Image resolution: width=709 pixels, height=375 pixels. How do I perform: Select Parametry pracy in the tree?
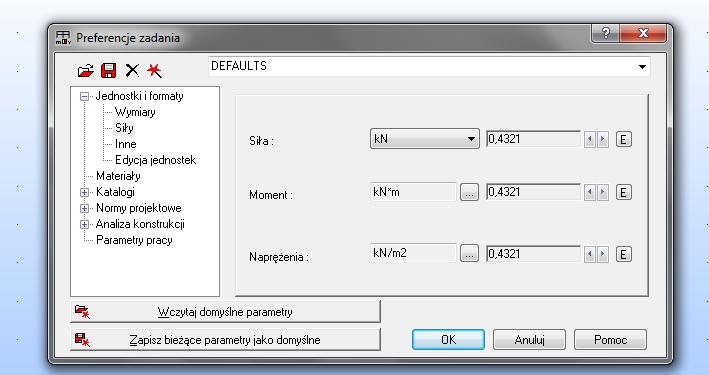point(134,240)
